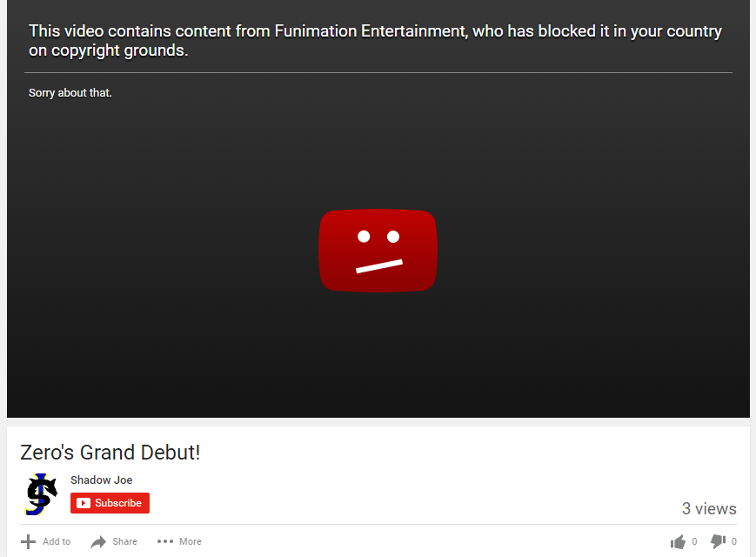
Task: Click the curved Share arrow icon
Action: click(x=98, y=542)
